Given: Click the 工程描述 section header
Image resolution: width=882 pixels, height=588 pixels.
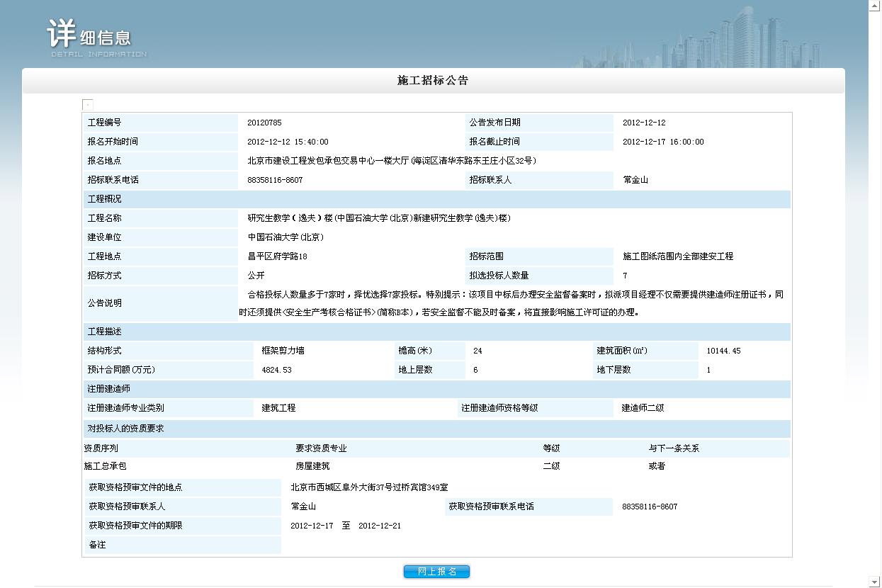Looking at the screenshot, I should coord(104,332).
